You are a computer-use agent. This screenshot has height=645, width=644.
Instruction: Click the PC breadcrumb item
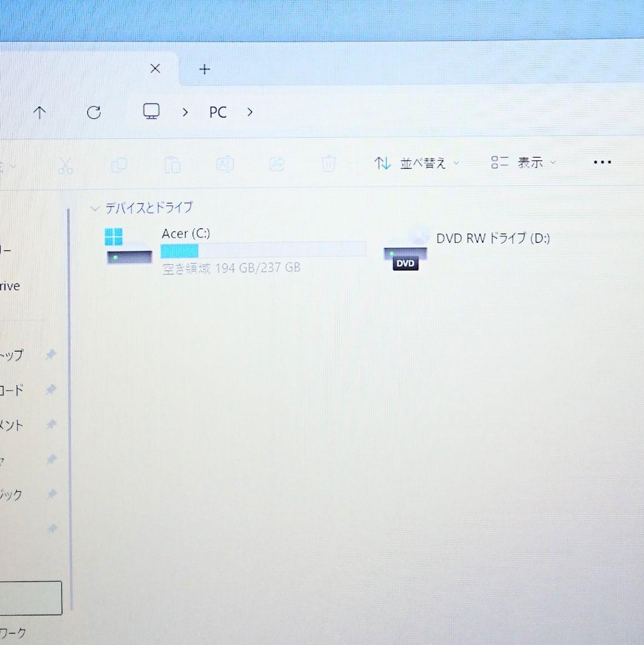[x=217, y=112]
